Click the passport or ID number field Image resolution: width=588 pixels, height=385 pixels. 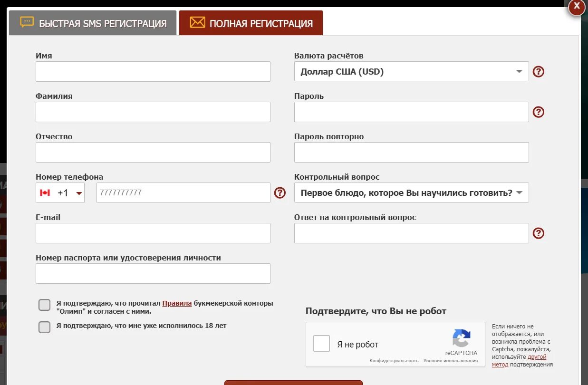click(153, 274)
